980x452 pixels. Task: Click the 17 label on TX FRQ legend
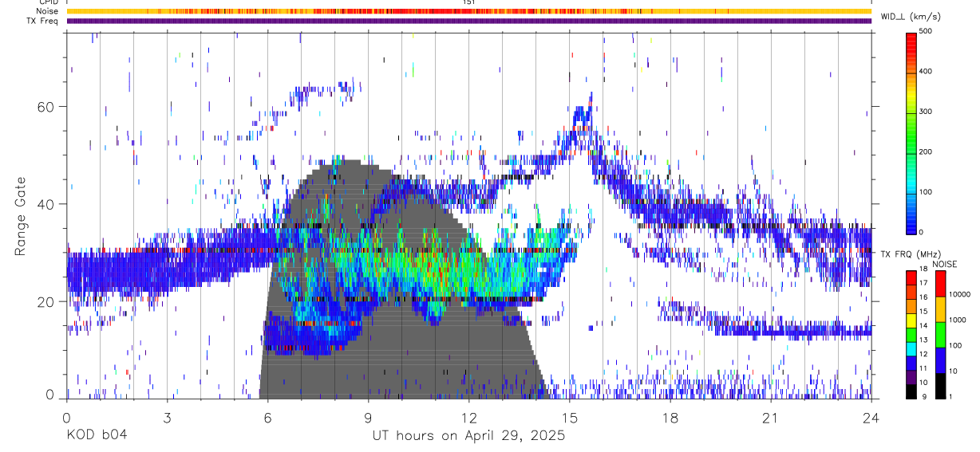[923, 283]
